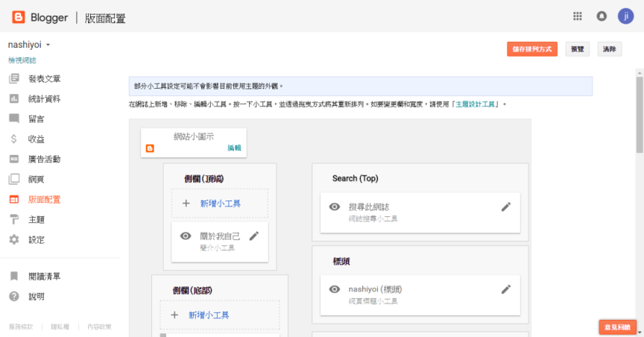Open the 隱私權 footer link
This screenshot has width=644, height=337.
pyautogui.click(x=60, y=327)
